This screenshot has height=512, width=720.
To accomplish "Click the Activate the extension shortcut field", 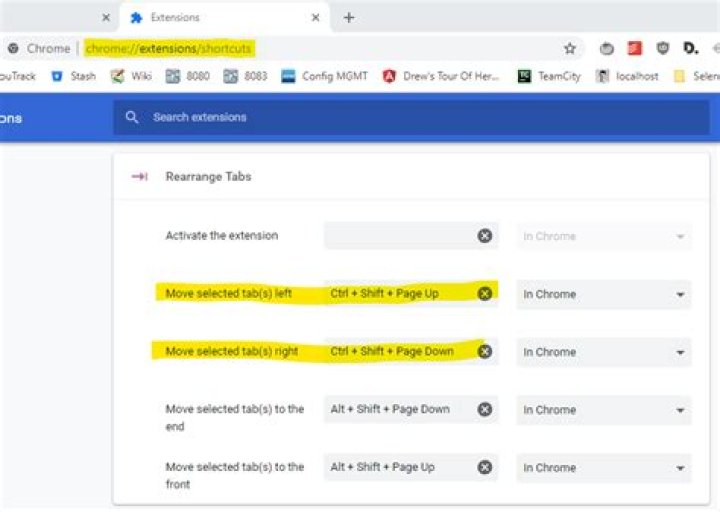I will pos(411,236).
